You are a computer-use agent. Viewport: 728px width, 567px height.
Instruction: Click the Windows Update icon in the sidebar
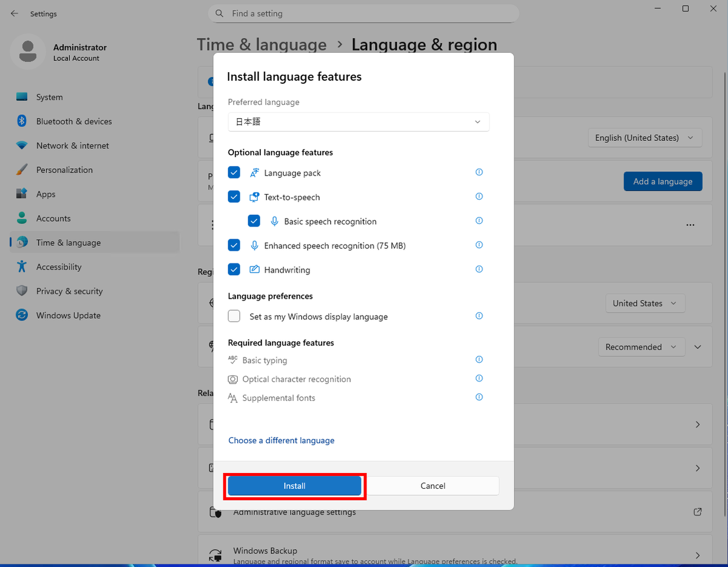point(23,315)
